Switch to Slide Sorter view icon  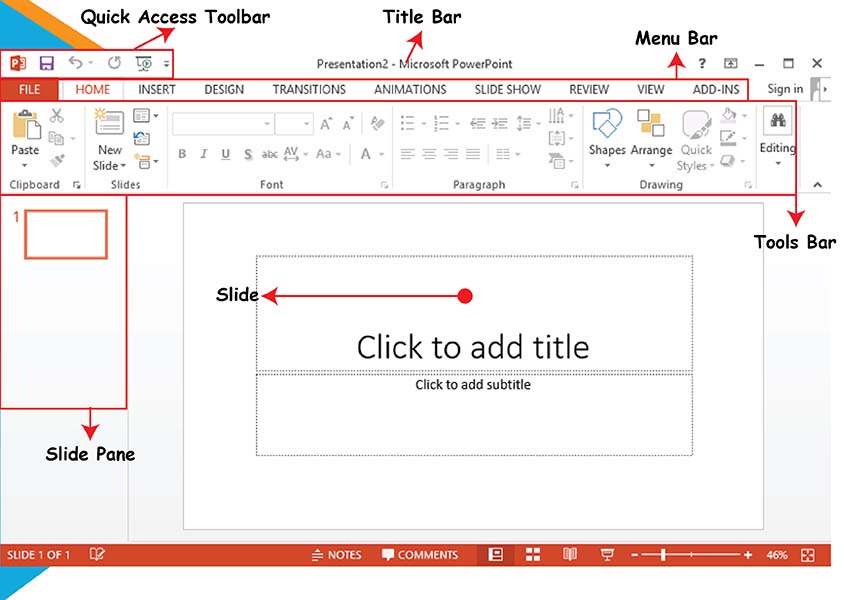tap(533, 554)
